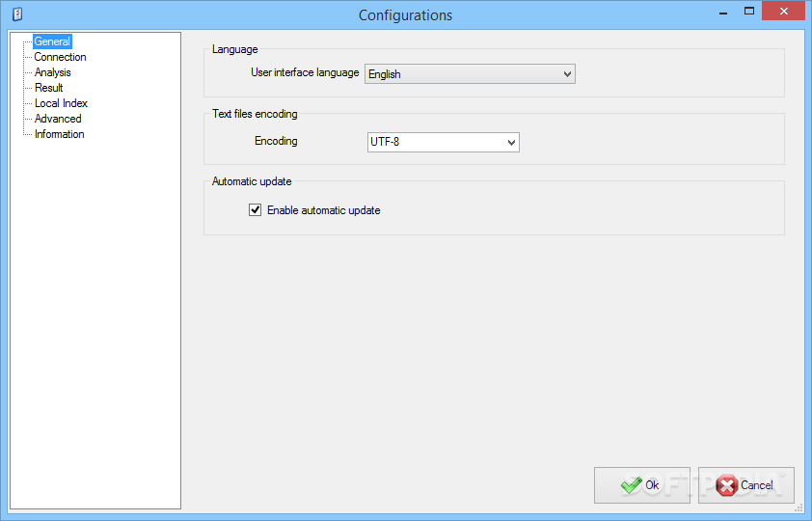Minimize the Configurations window
This screenshot has width=812, height=521.
(x=723, y=12)
